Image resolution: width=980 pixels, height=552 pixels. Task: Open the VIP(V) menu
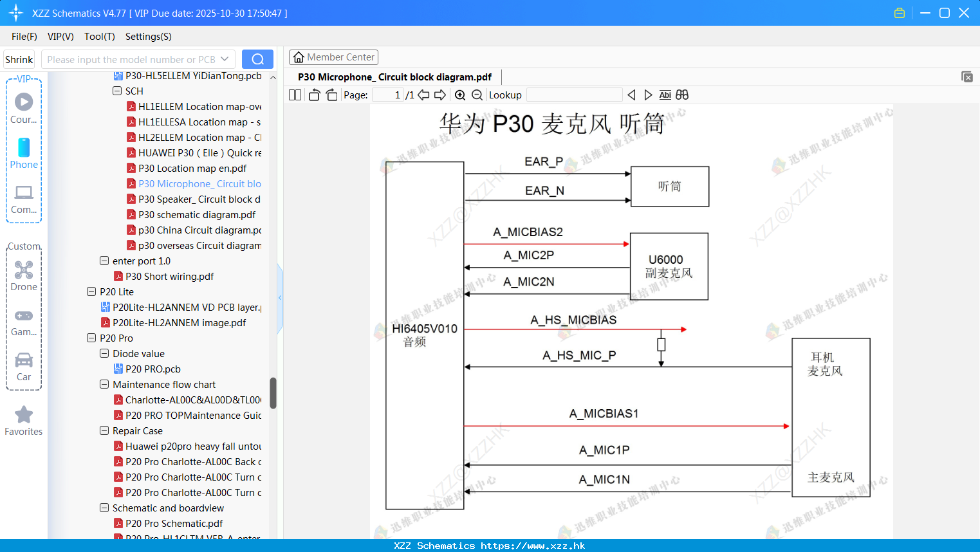click(60, 37)
